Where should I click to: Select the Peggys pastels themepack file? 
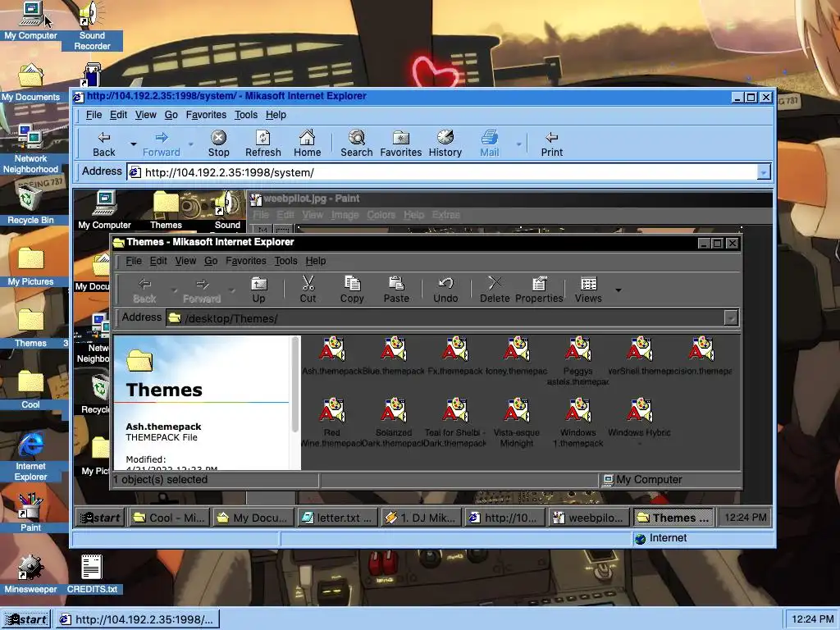point(578,361)
